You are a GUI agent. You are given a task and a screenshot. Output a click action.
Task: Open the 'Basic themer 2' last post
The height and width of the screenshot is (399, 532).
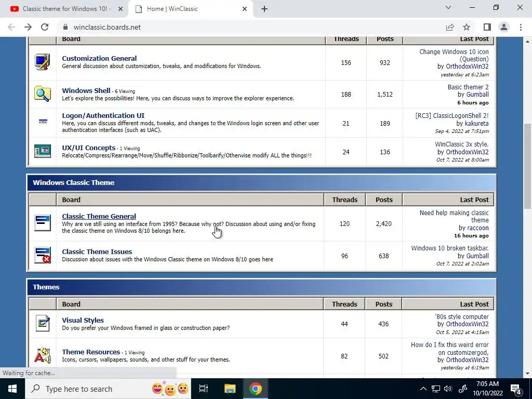click(x=468, y=87)
